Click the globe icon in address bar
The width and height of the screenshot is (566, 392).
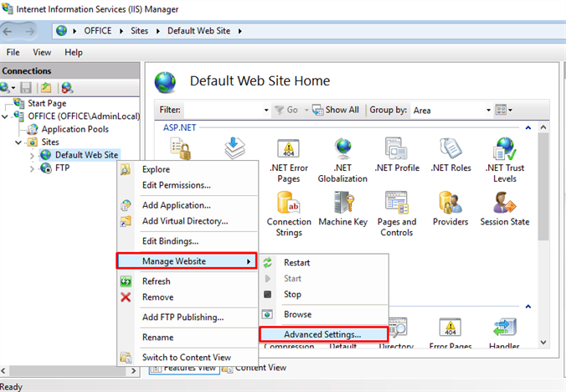coord(61,31)
